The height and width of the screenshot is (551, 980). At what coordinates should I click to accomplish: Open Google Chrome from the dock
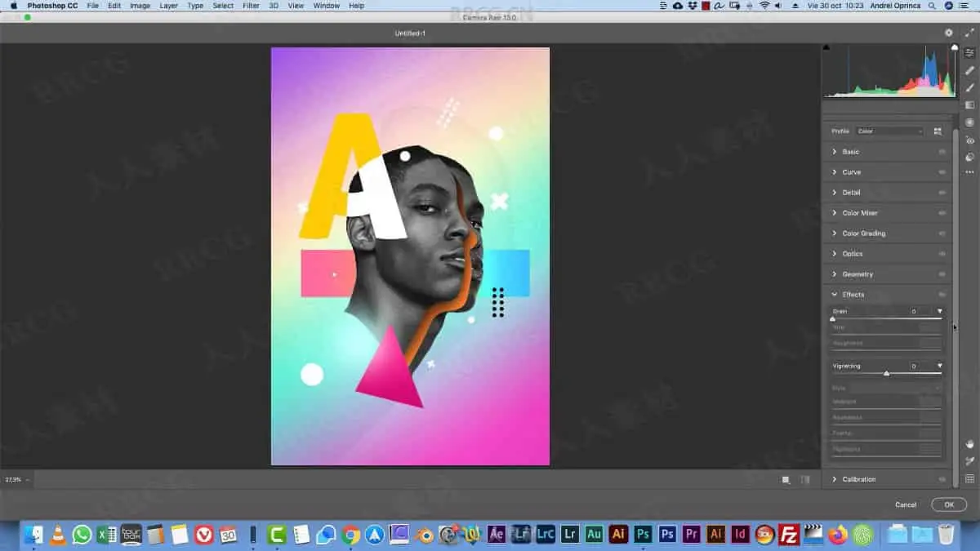click(x=351, y=535)
